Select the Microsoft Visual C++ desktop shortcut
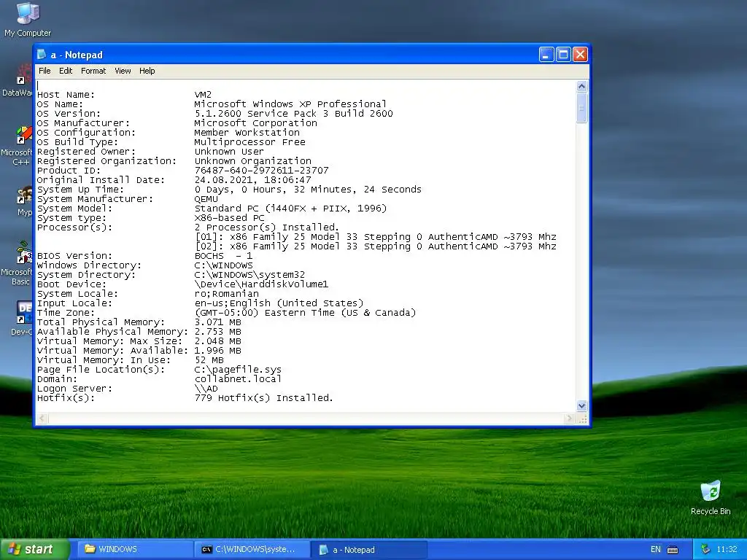Screen dimensions: 747x560 tap(19, 146)
